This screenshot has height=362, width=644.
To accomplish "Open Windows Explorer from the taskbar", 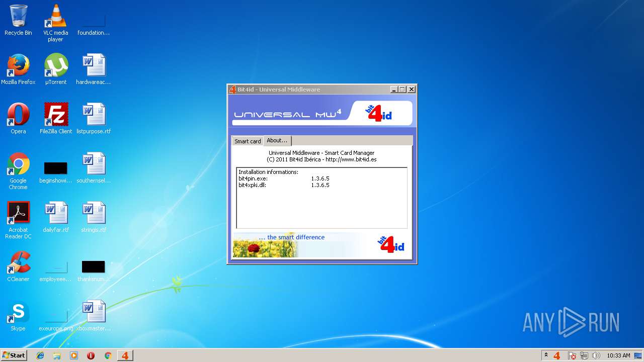I will click(x=57, y=355).
